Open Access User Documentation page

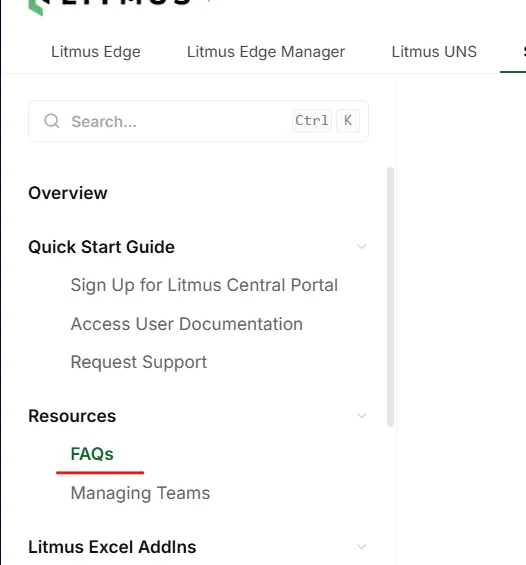tap(187, 324)
